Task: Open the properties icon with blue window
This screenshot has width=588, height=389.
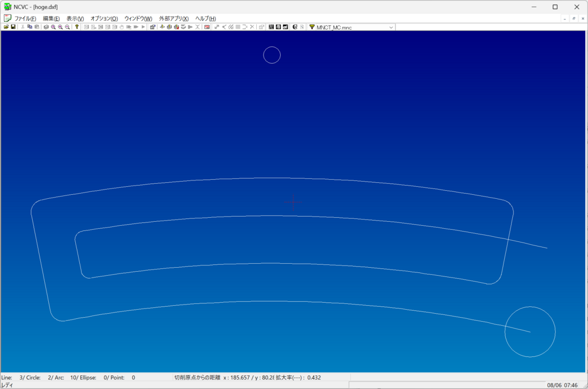Action: [x=153, y=27]
